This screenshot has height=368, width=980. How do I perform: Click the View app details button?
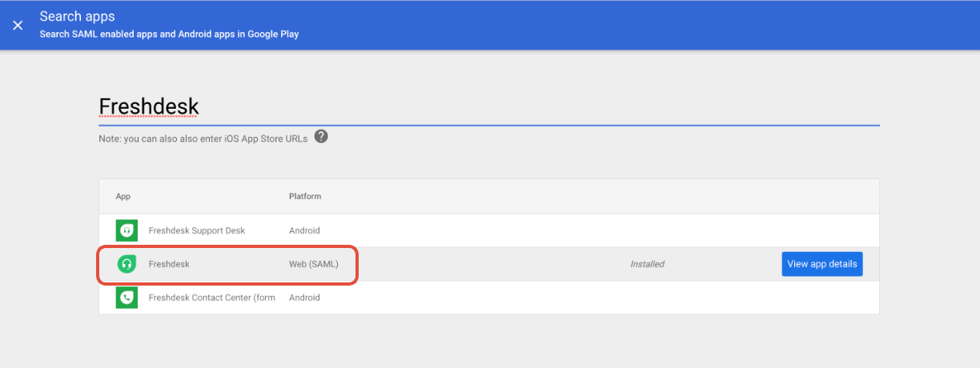pos(822,264)
